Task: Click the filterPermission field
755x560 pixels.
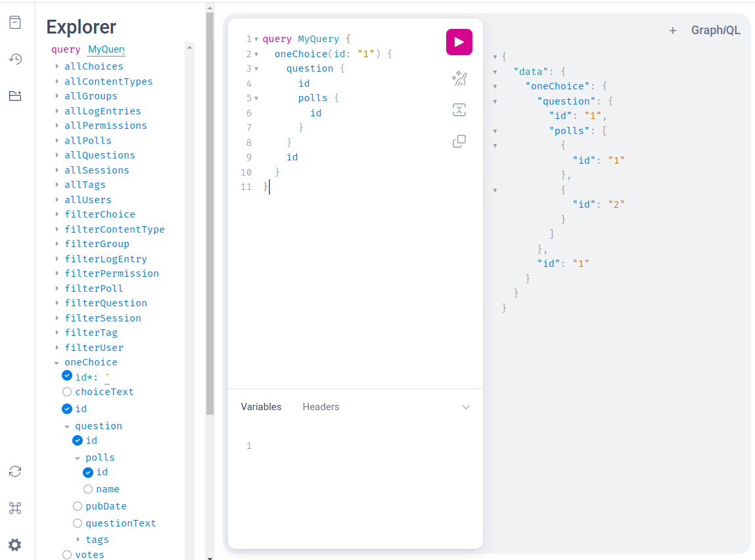Action: pyautogui.click(x=112, y=273)
